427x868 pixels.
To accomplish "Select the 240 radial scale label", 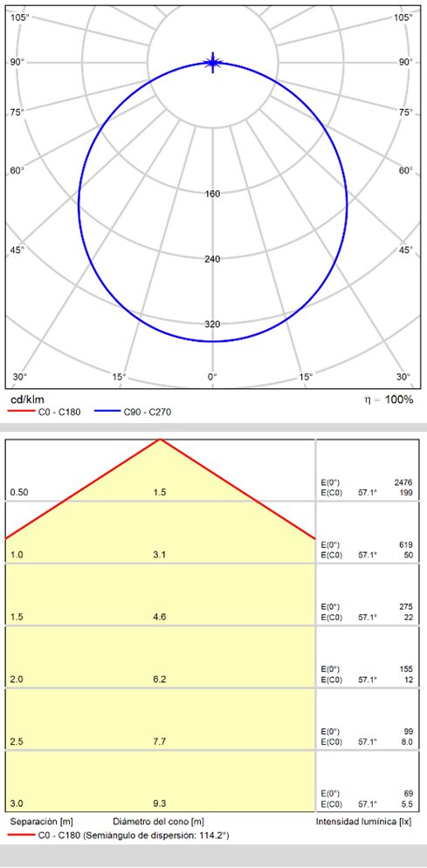I will tap(213, 259).
